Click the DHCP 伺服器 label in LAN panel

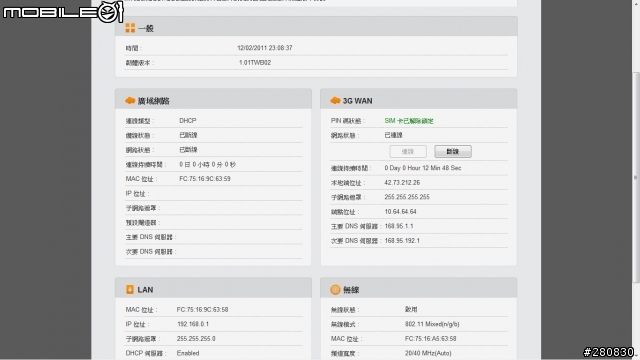[x=146, y=353]
